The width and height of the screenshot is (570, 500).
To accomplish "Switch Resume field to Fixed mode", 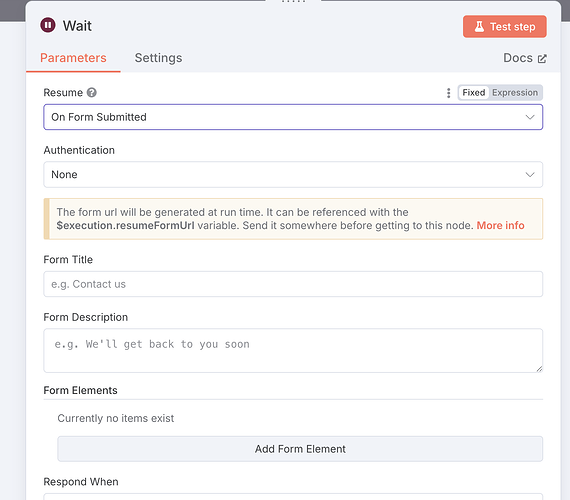I will pos(473,93).
